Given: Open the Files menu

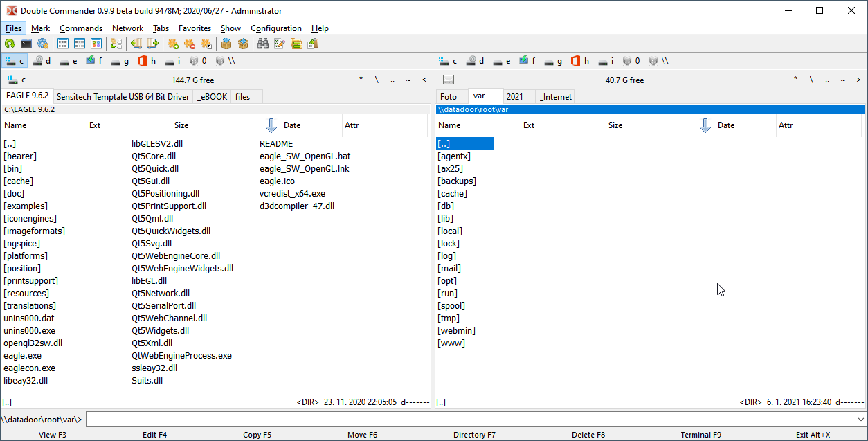Looking at the screenshot, I should (13, 28).
